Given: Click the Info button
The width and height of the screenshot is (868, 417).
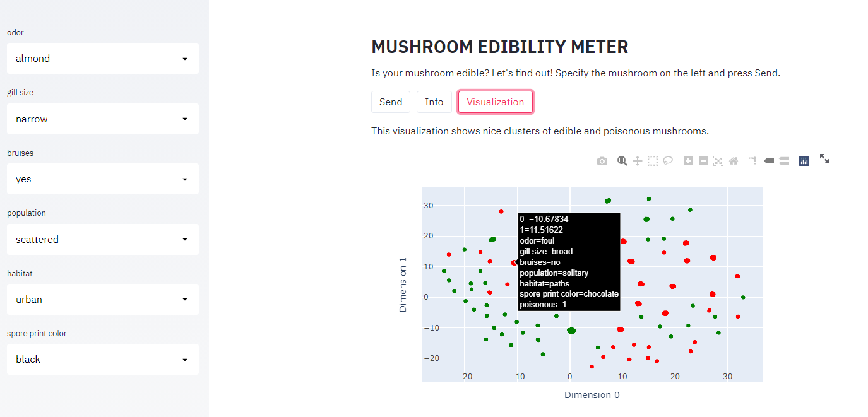Looking at the screenshot, I should (434, 102).
